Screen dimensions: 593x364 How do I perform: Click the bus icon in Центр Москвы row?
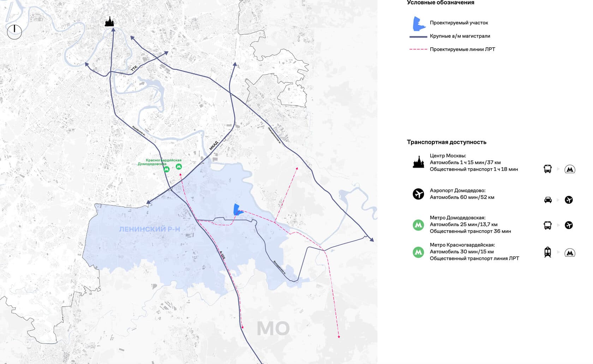point(547,169)
